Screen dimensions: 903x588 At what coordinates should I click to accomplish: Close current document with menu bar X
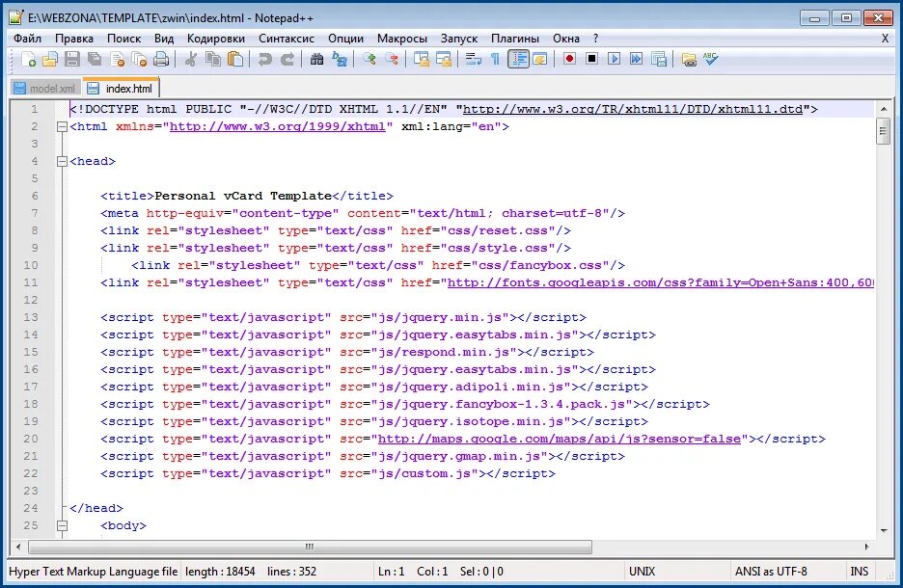click(885, 39)
